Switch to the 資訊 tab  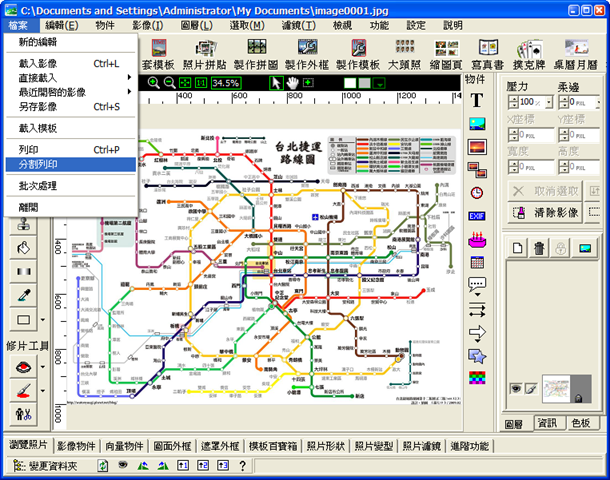pos(547,423)
